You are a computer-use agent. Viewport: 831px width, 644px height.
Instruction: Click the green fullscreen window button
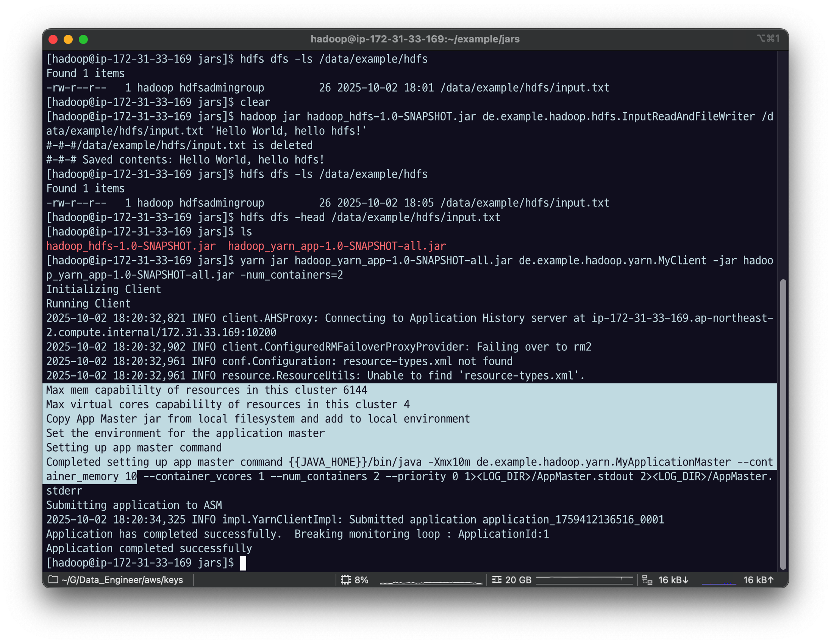[x=83, y=39]
